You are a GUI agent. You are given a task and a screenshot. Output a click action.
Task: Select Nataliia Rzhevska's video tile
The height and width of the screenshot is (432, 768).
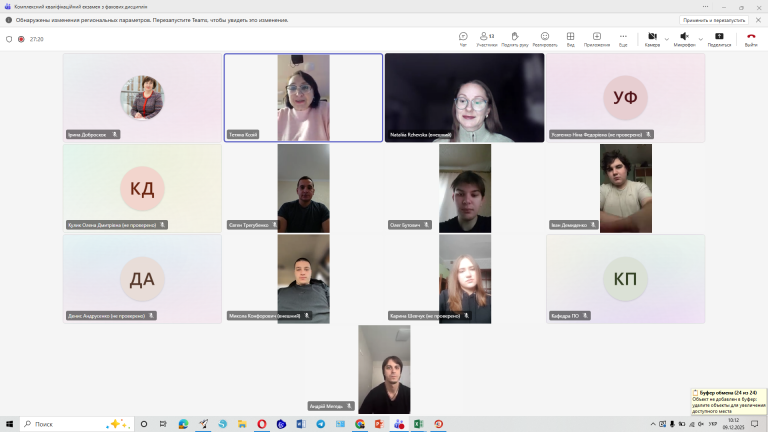[x=464, y=97]
